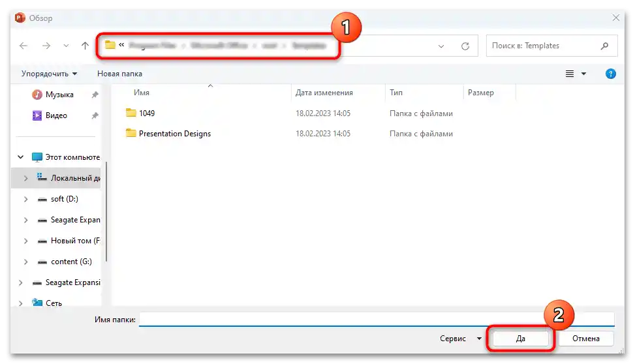Open view options dropdown arrow
This screenshot has height=364, width=635.
pyautogui.click(x=583, y=74)
